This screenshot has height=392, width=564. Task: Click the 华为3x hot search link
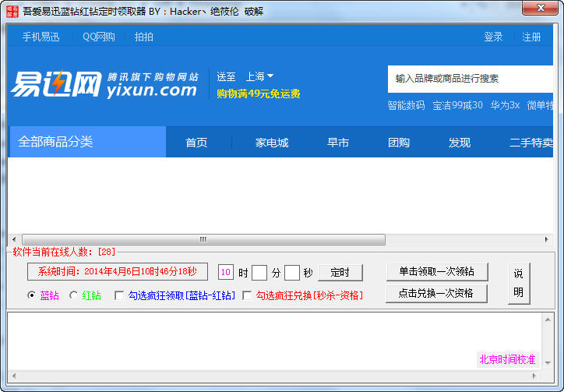tap(505, 105)
